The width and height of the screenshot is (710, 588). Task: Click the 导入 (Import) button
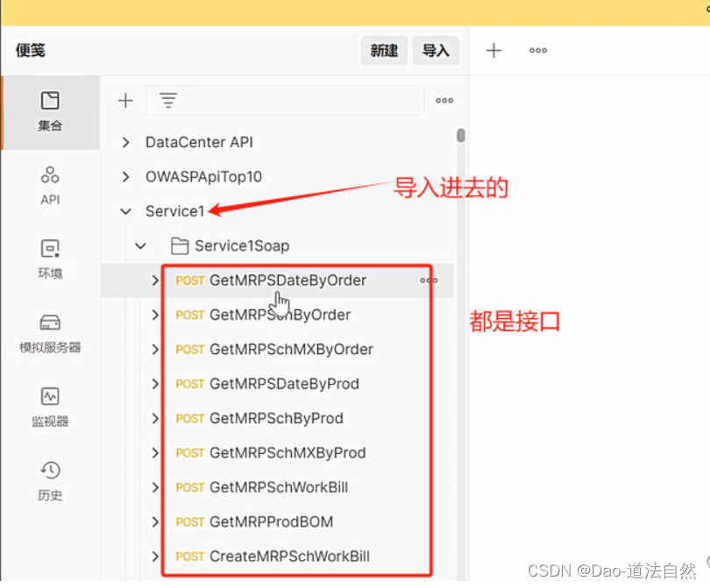(436, 50)
